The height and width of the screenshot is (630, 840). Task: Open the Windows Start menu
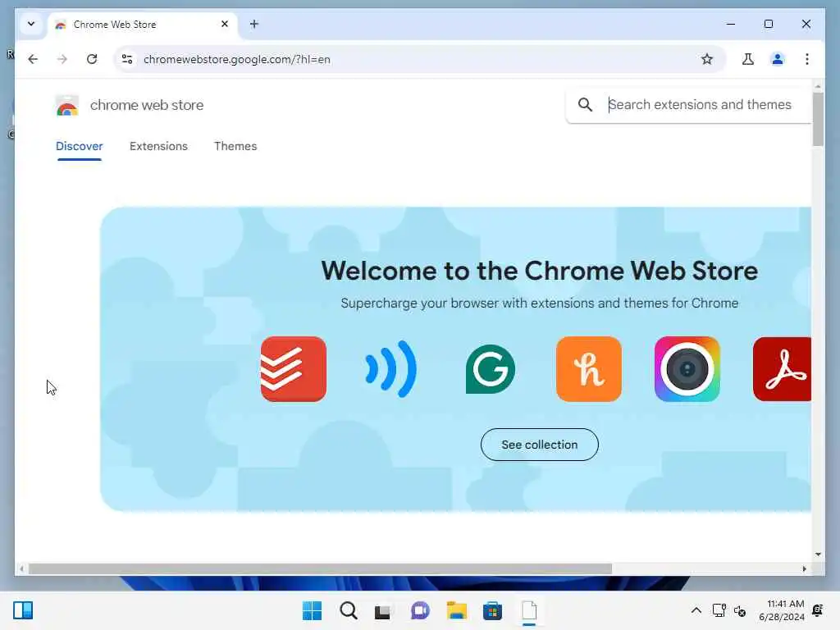[x=312, y=610]
